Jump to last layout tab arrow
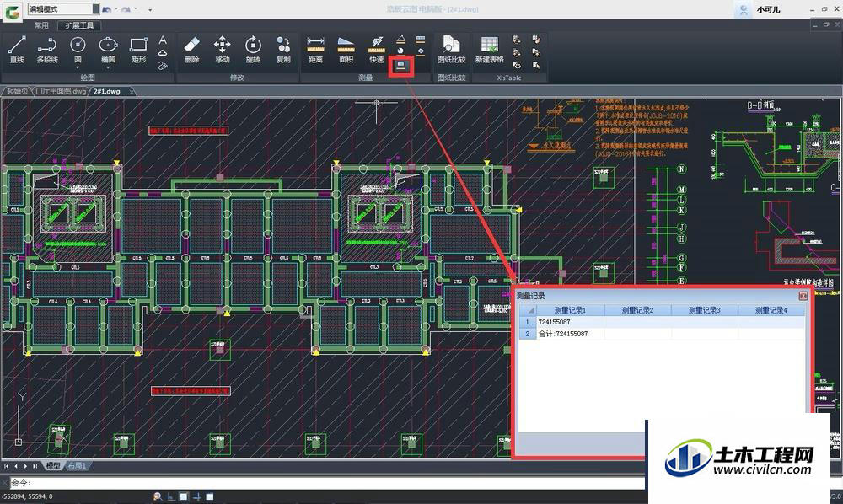The width and height of the screenshot is (843, 504). click(35, 466)
